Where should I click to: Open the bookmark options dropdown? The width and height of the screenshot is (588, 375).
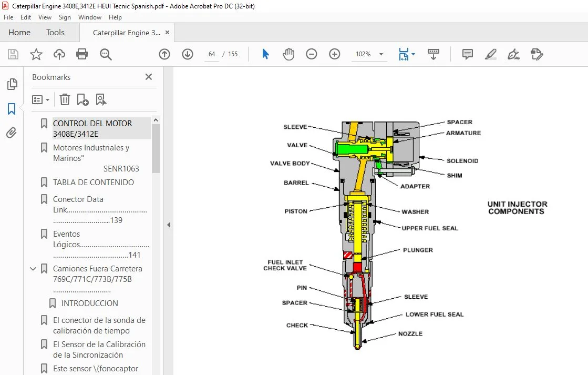coord(40,100)
